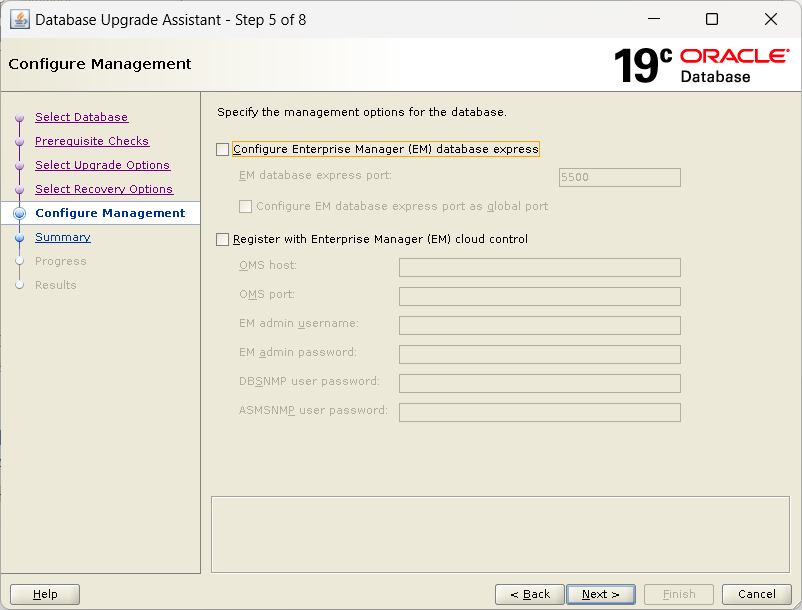This screenshot has width=802, height=610.
Task: Click the Results step label
Action: coord(56,285)
